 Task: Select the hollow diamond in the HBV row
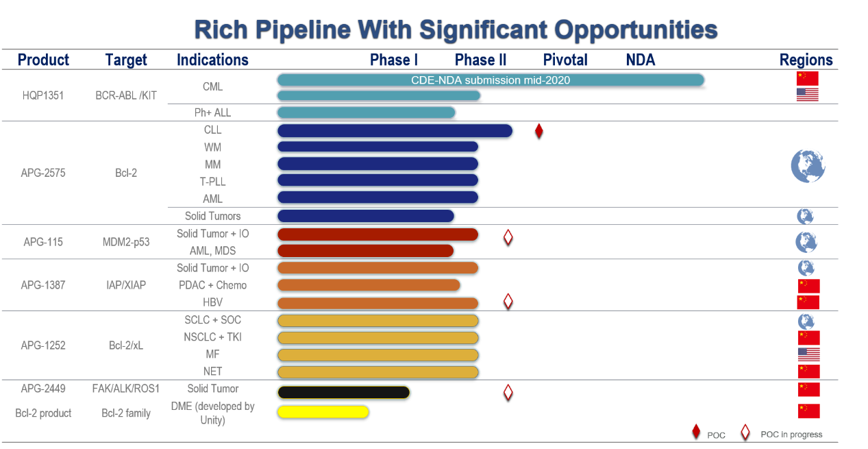(x=508, y=301)
